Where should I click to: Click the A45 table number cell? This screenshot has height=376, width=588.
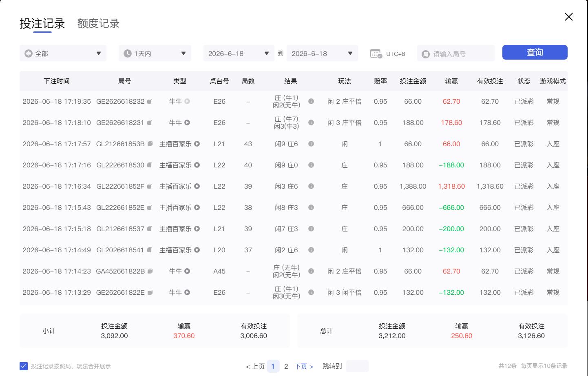pos(219,271)
